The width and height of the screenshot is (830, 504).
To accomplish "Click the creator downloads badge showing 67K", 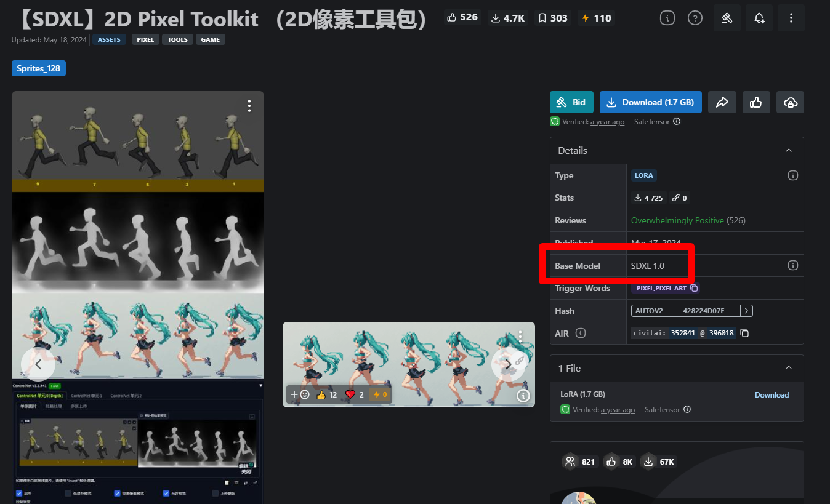I will click(x=658, y=462).
